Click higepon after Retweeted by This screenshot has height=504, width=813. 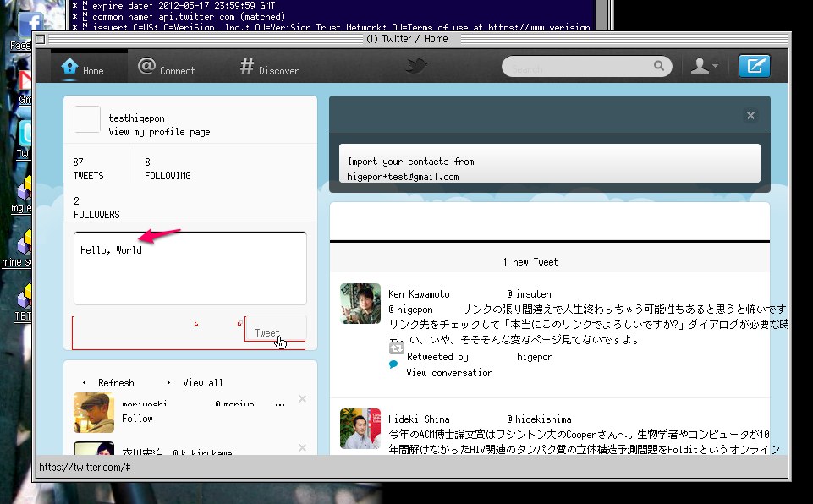(x=535, y=357)
